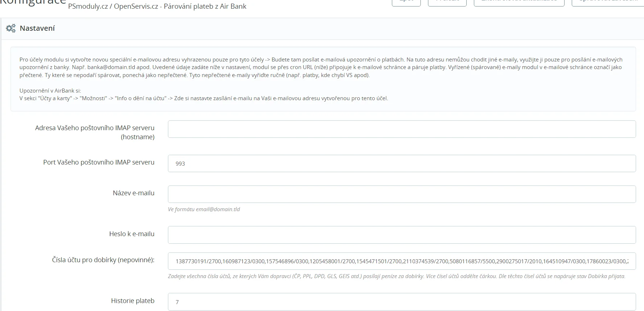Select the Název e-mailu input box

point(401,194)
